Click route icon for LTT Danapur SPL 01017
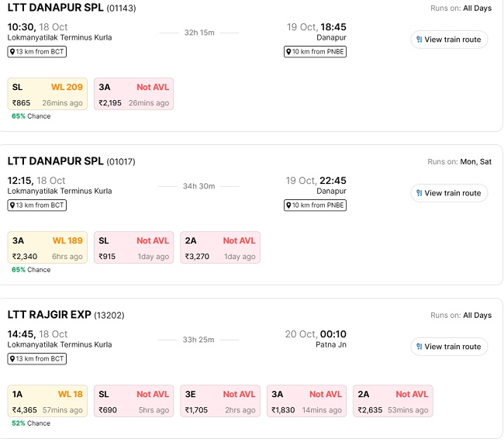This screenshot has width=504, height=442. (419, 193)
